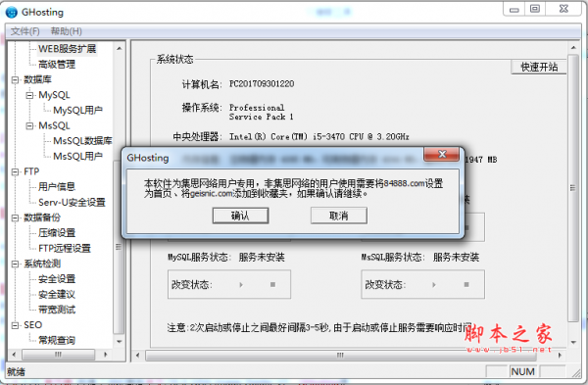
Task: Click computer name PC201709301220 text
Action: 262,83
